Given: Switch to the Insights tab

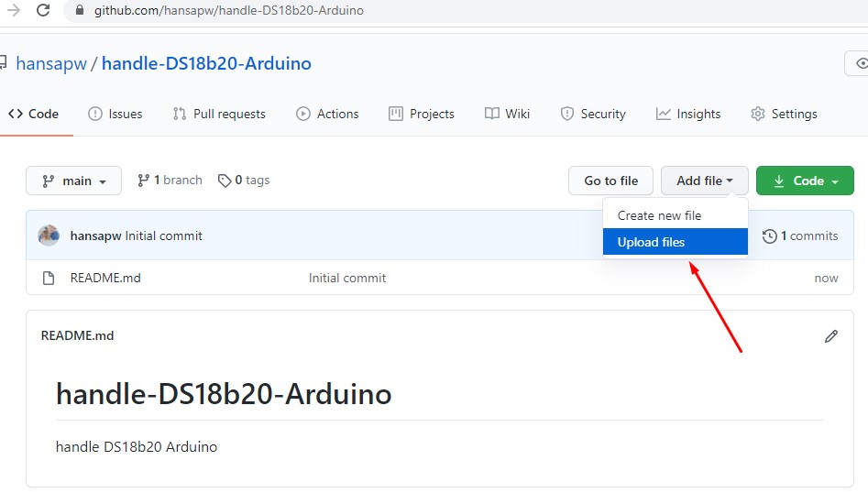Looking at the screenshot, I should click(688, 114).
